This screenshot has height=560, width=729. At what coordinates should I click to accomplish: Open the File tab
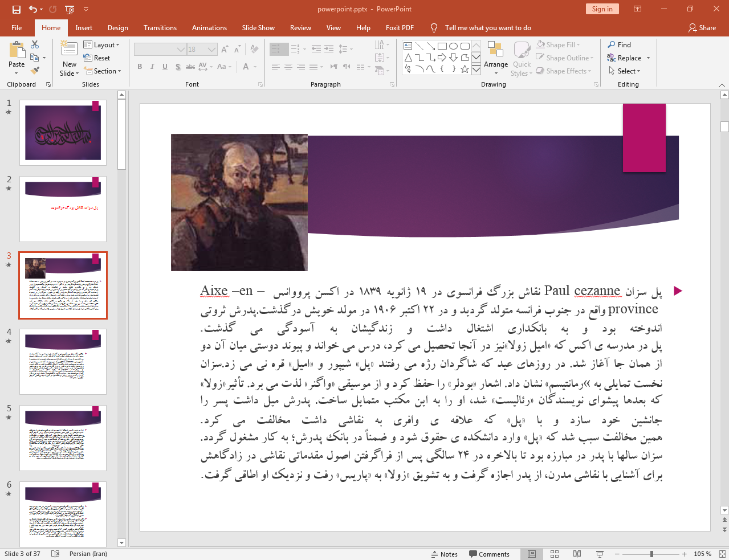[x=17, y=27]
